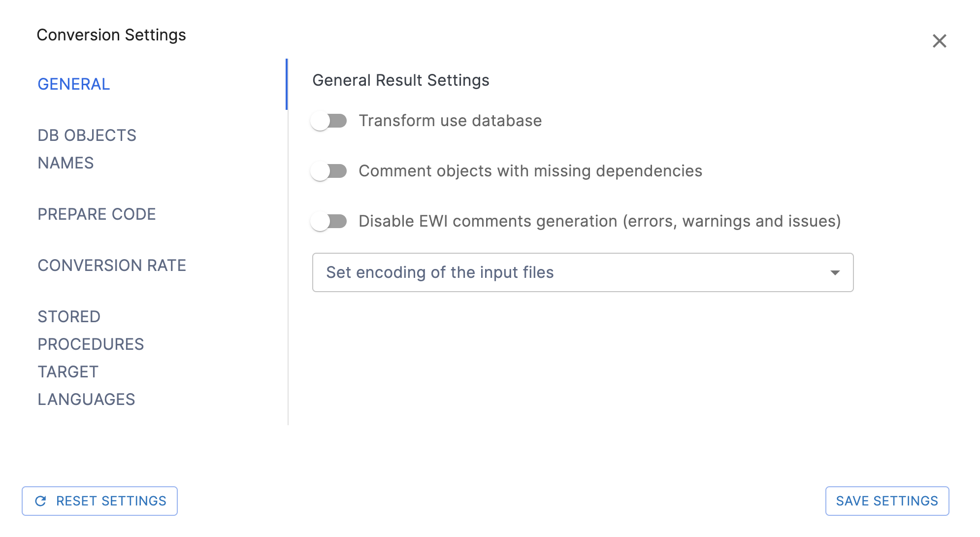Click the blue active-tab indicator beside GENERAL
This screenshot has width=980, height=537.
[287, 84]
